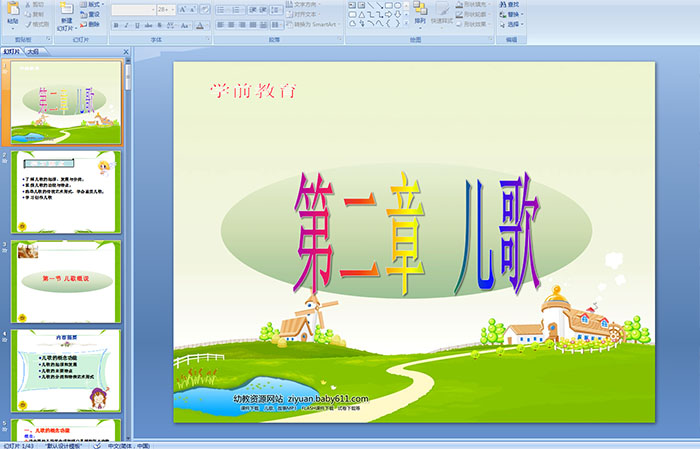Open Replace (替换) command

[510, 14]
